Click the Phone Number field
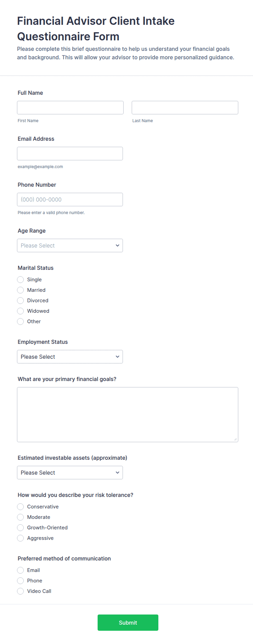 [70, 199]
